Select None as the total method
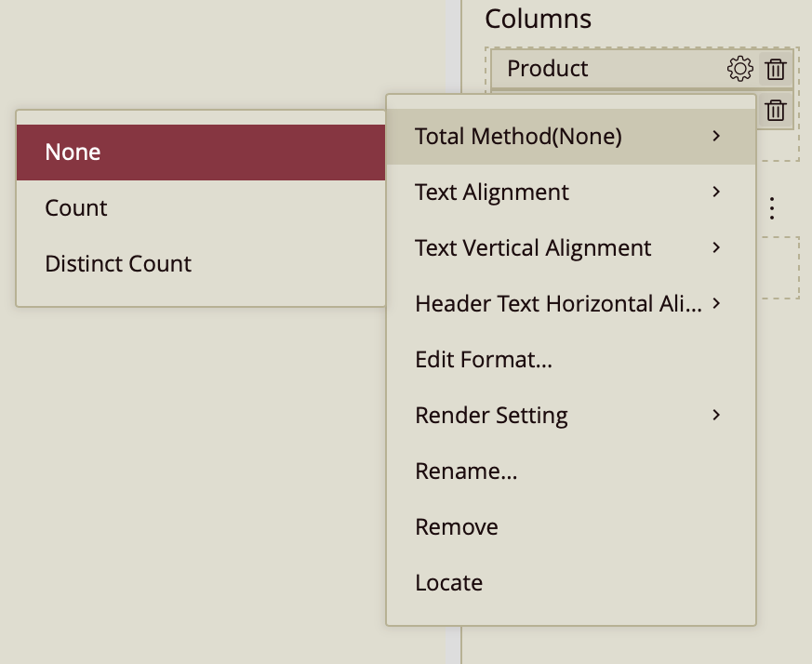Viewport: 812px width, 664px height. (200, 153)
